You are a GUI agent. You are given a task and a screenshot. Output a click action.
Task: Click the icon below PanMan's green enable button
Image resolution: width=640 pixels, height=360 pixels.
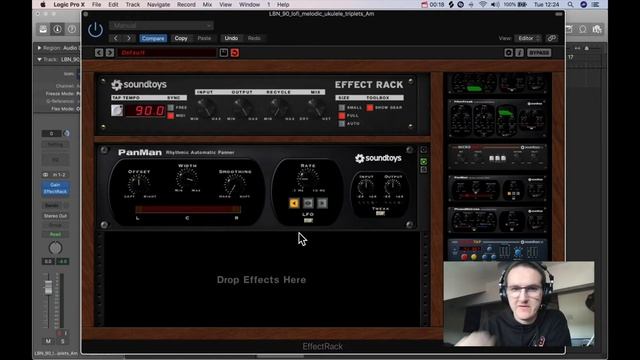pos(424,169)
